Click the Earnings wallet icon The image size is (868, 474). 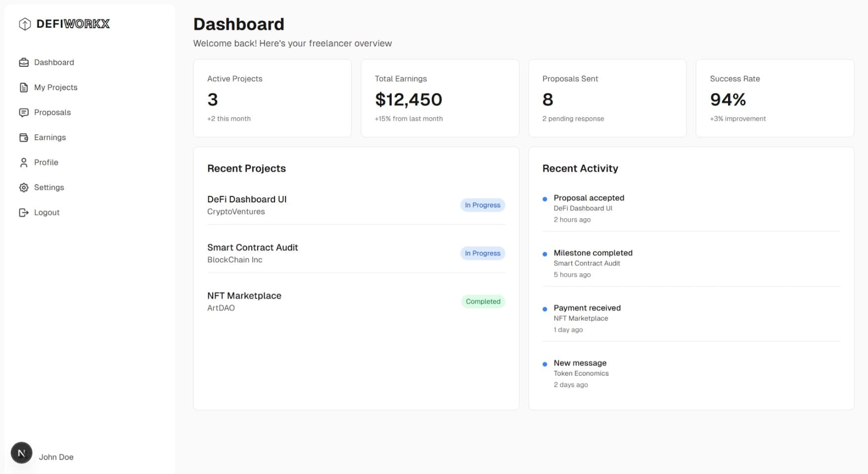24,137
